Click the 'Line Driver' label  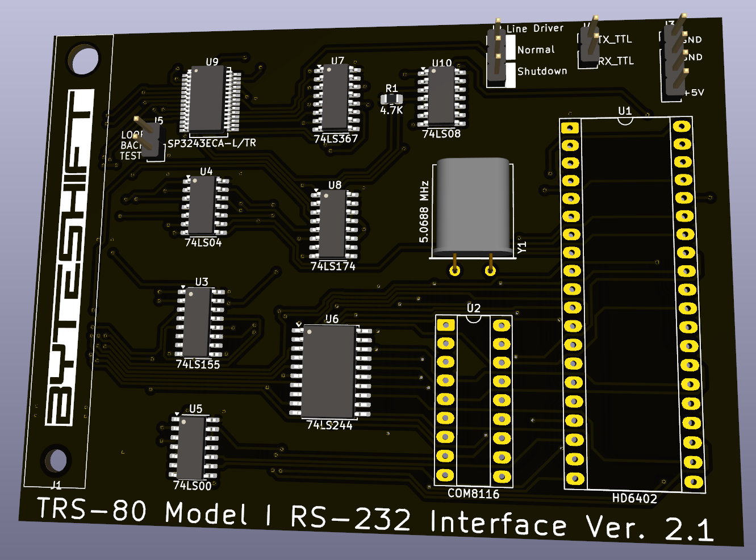(x=535, y=28)
